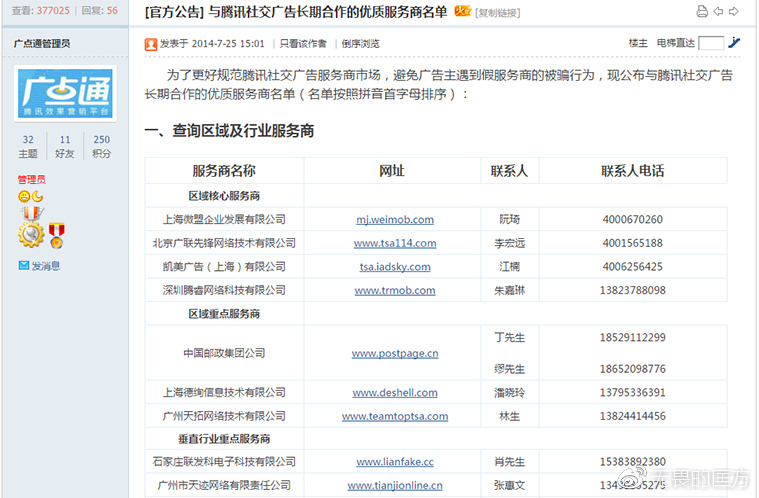Open www.trmob.com link
Viewport: 759px width, 498px height.
click(395, 290)
